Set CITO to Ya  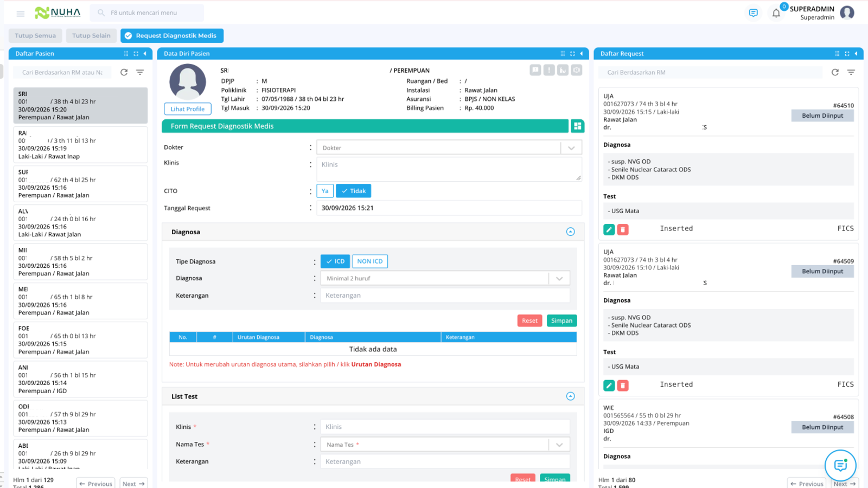[325, 191]
